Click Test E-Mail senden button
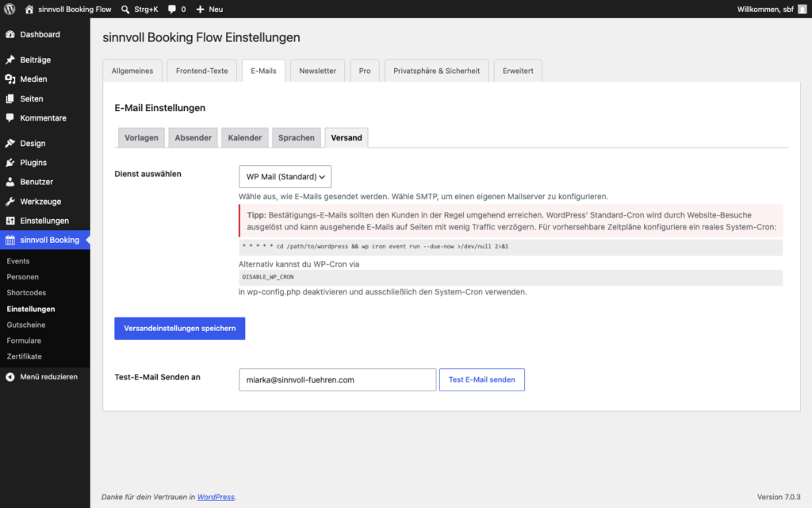812x508 pixels. 481,380
